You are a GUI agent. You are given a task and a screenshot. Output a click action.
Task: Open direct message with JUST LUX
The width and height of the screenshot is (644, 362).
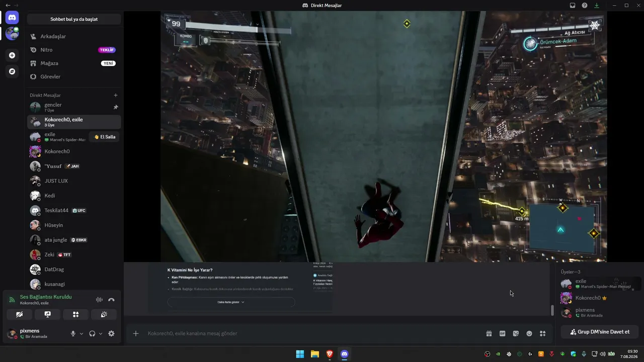click(x=74, y=180)
